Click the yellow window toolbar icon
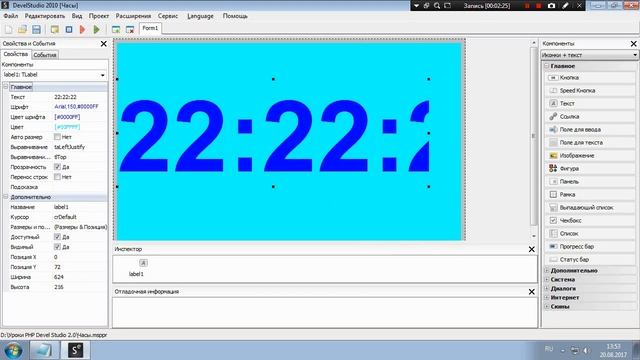Viewport: 640px width, 360px height. 55,29
